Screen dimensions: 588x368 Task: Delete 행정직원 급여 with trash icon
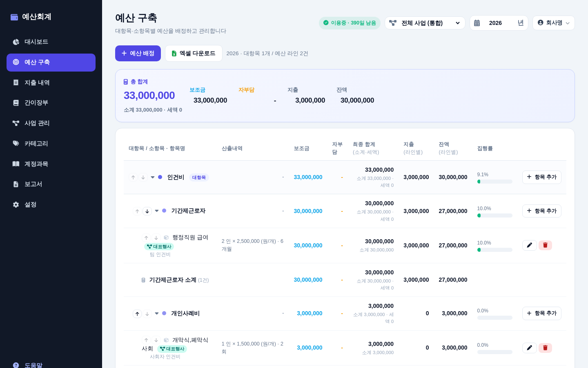pyautogui.click(x=545, y=245)
